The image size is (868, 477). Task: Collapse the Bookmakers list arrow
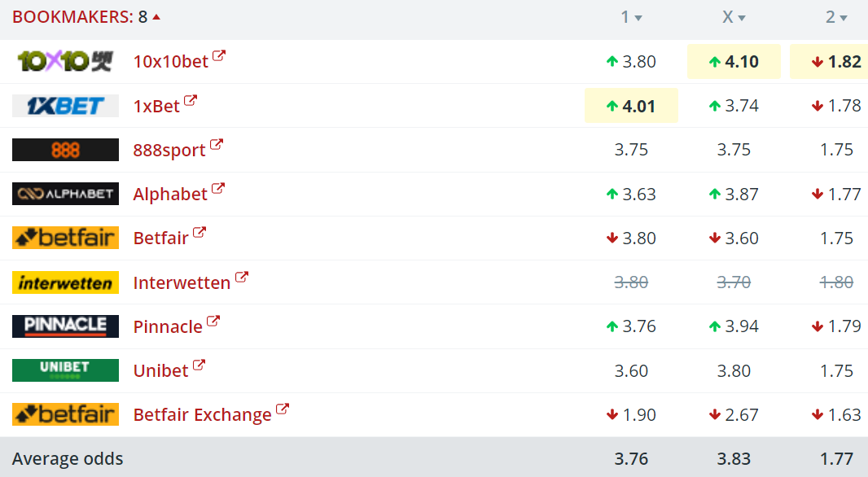tap(156, 17)
